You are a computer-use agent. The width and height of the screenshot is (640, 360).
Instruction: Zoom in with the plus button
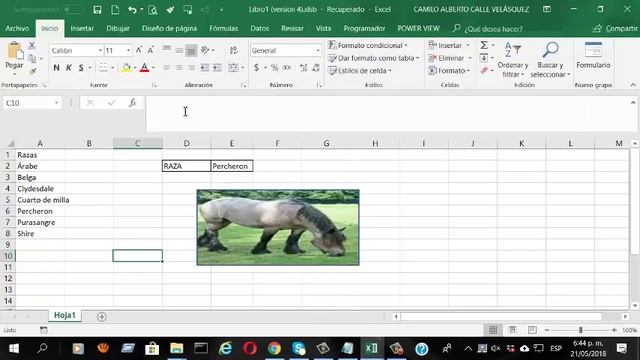coord(614,330)
